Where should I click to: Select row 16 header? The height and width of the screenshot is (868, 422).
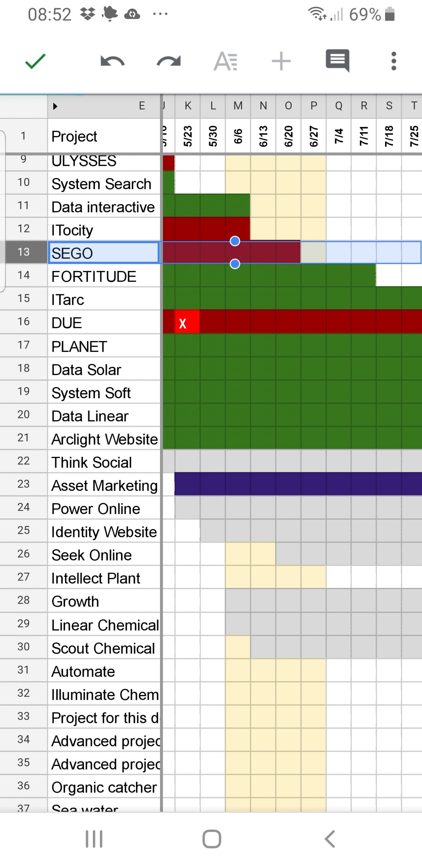[x=23, y=321]
